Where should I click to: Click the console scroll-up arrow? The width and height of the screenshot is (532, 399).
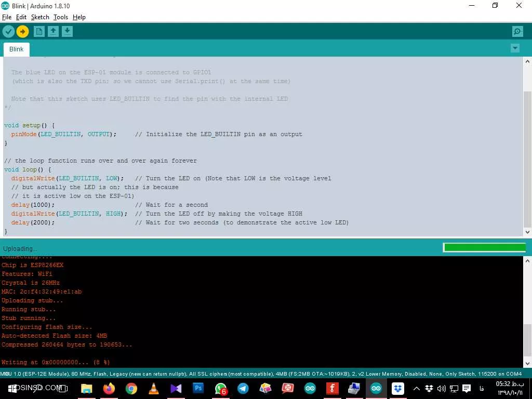coord(527,261)
